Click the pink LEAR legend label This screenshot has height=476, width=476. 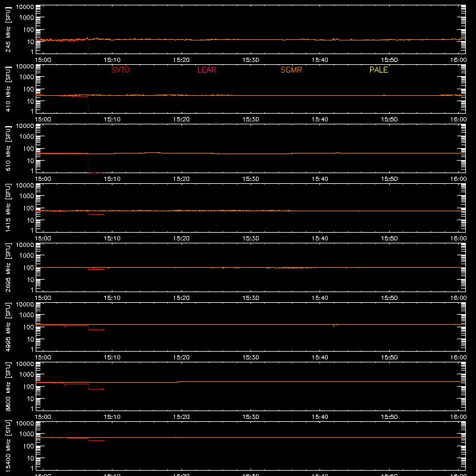[x=206, y=70]
